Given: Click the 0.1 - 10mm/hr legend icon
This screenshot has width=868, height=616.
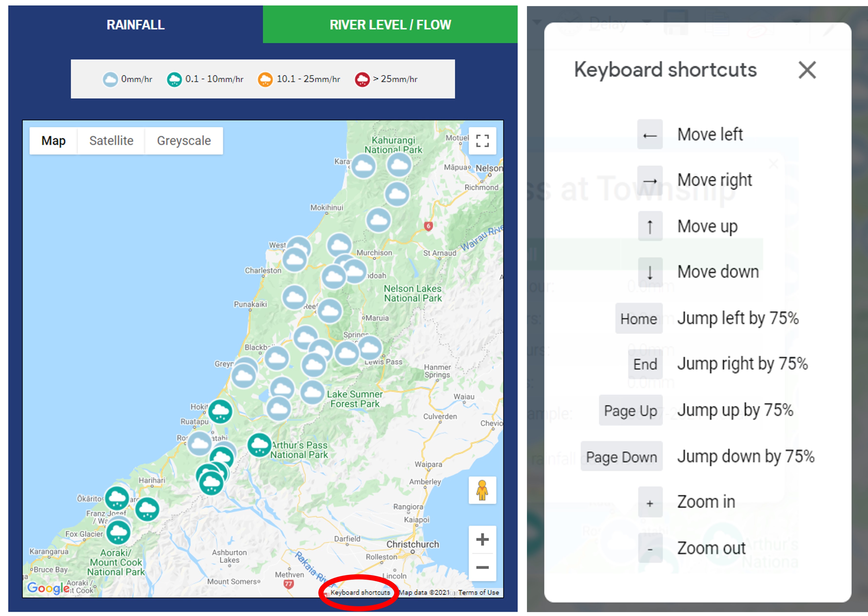Looking at the screenshot, I should click(x=174, y=79).
